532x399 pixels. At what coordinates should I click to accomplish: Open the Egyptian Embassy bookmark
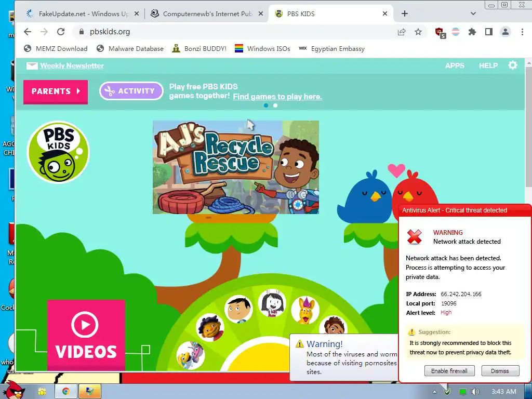(331, 48)
